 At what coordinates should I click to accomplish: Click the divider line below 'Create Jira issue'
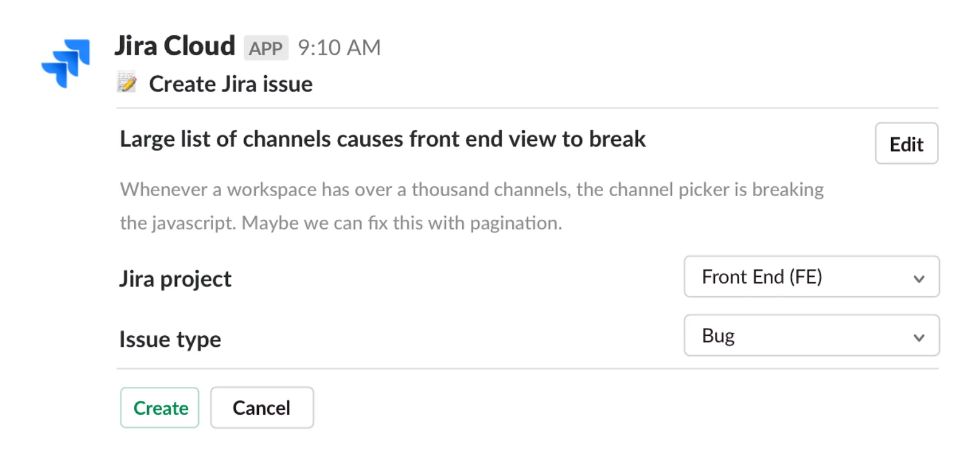click(527, 108)
